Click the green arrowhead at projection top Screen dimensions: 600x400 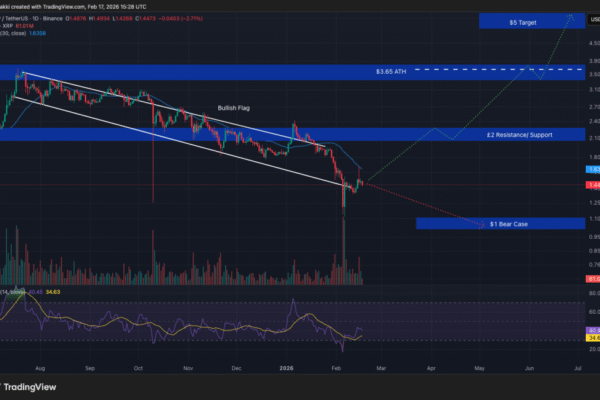[572, 14]
